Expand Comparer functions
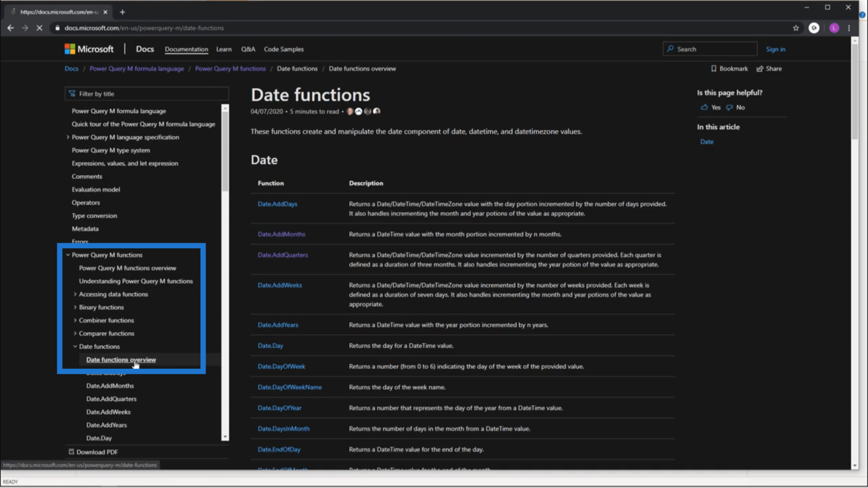Viewport: 868px width, 488px height. (x=75, y=334)
